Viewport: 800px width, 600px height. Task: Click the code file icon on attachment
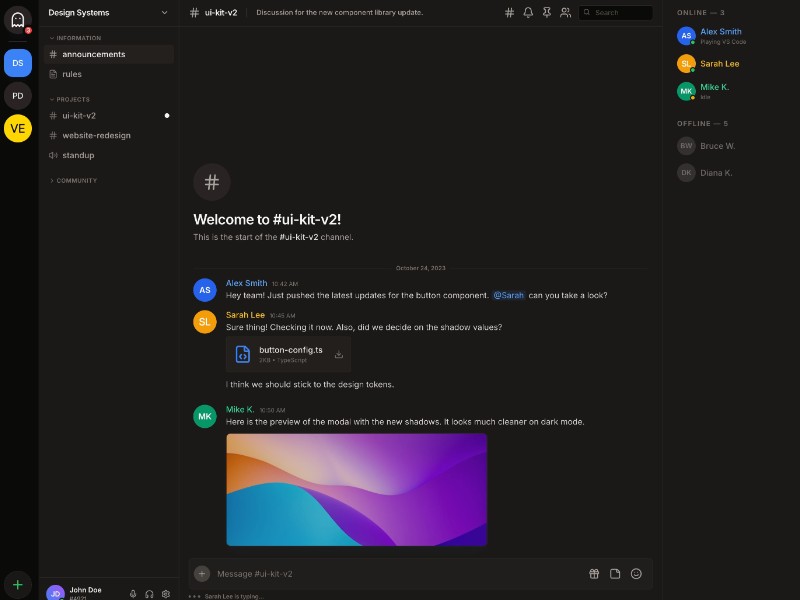tap(243, 354)
